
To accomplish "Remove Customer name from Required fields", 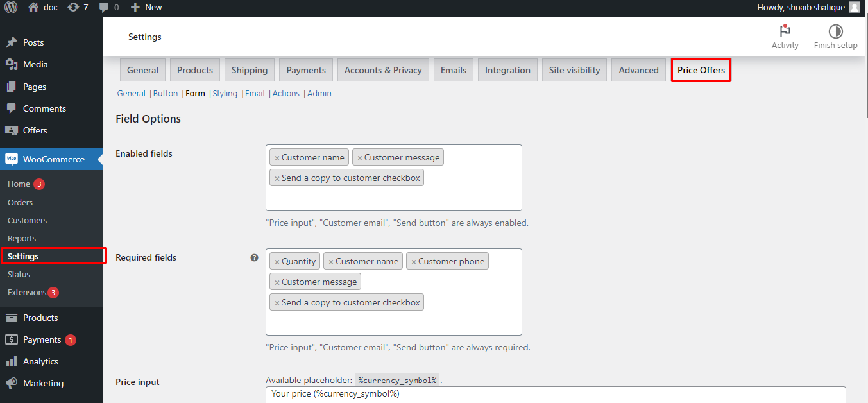I will [331, 262].
